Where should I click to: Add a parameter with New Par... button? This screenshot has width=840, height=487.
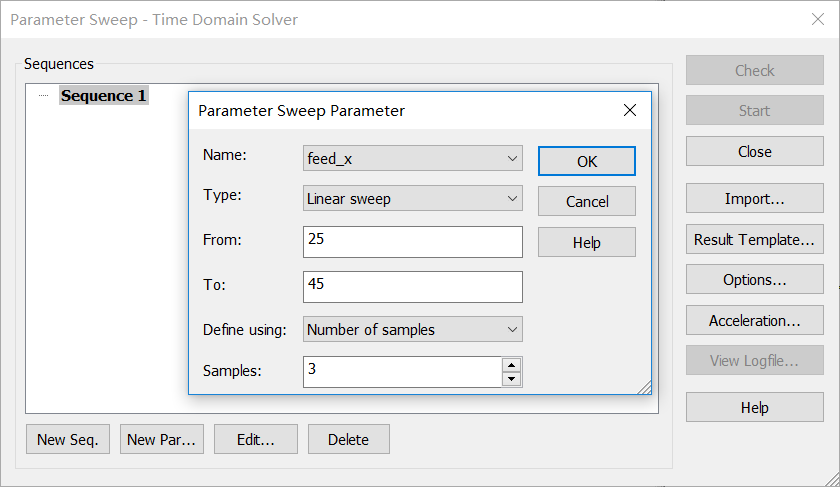coord(162,439)
